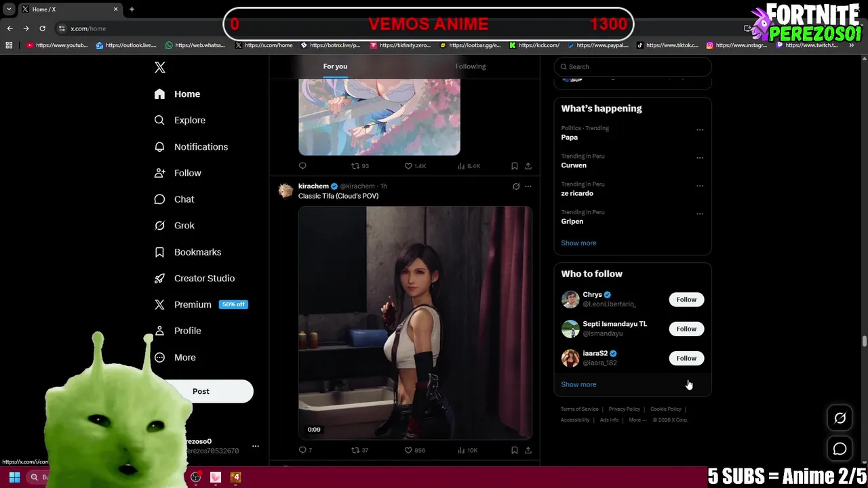Switch to the Following tab
Image resolution: width=868 pixels, height=488 pixels.
471,66
